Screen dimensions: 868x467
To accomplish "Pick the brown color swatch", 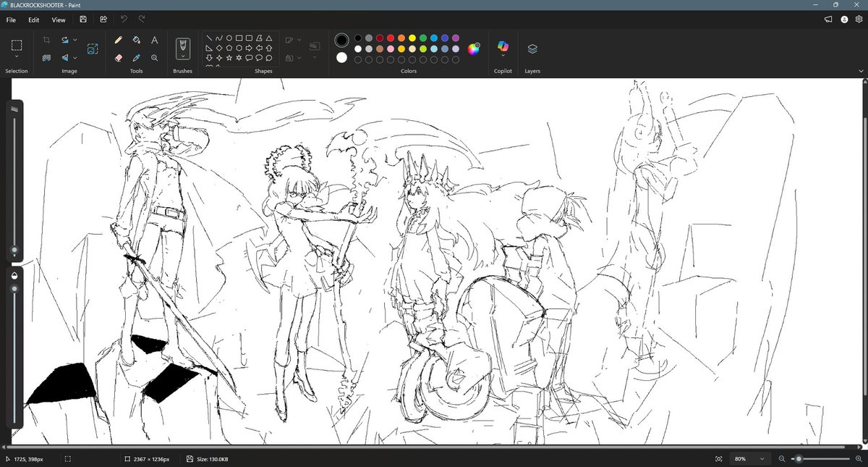I will click(380, 49).
